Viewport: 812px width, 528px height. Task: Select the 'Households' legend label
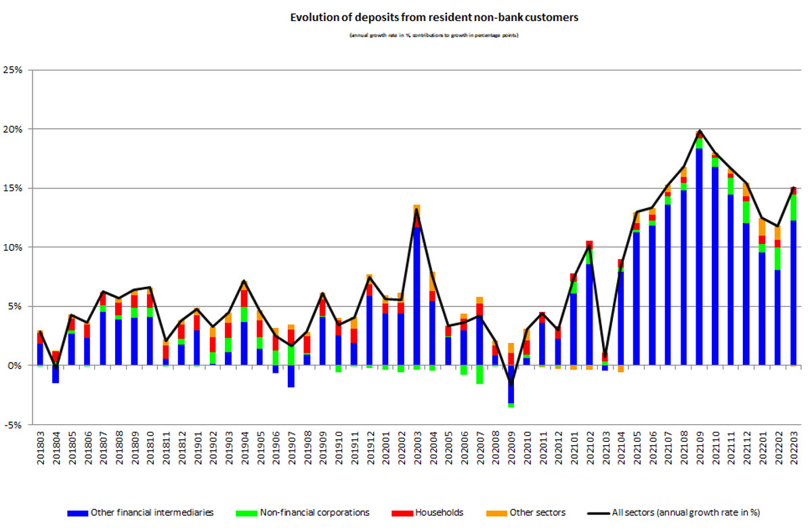pyautogui.click(x=439, y=512)
